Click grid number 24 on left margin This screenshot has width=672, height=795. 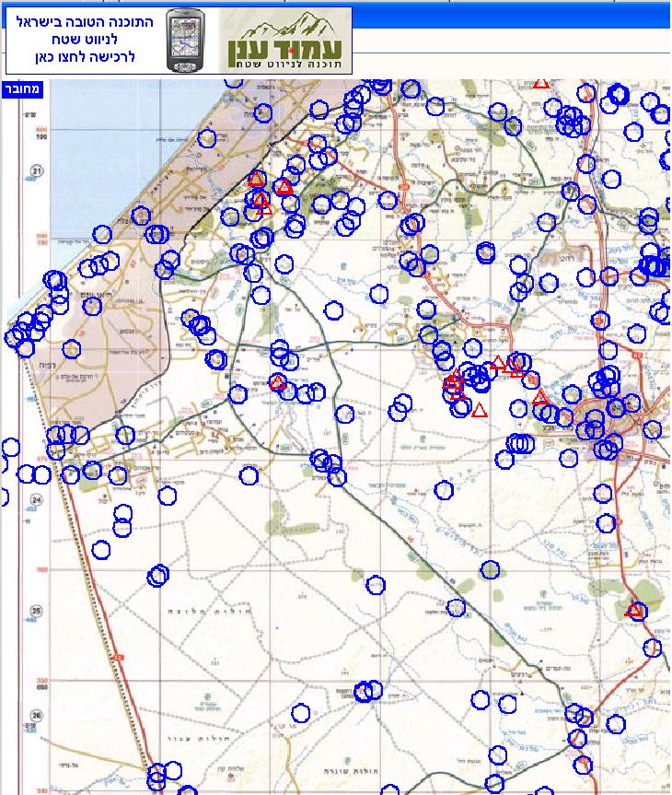click(x=37, y=500)
